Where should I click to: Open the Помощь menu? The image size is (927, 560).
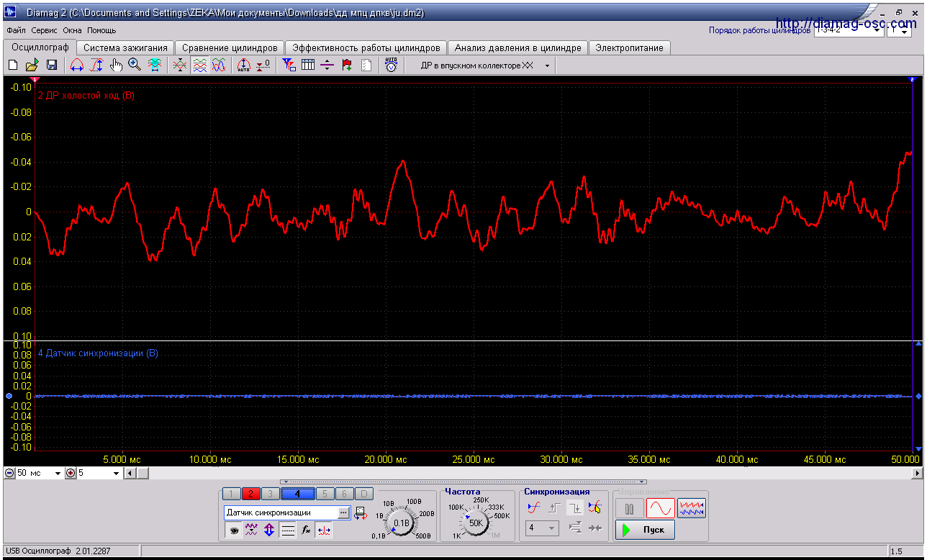pyautogui.click(x=101, y=31)
